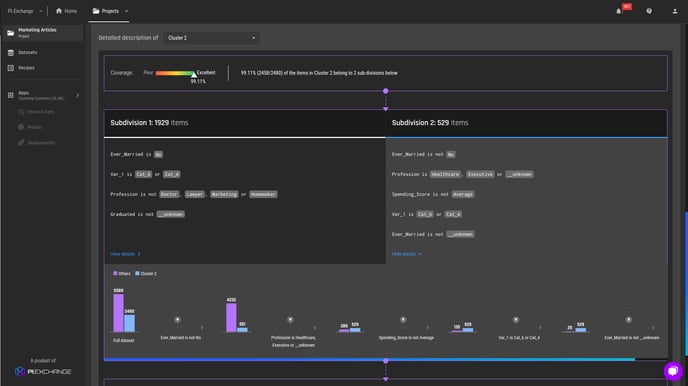
Task: Expand the Apps section chevron
Action: [78, 95]
